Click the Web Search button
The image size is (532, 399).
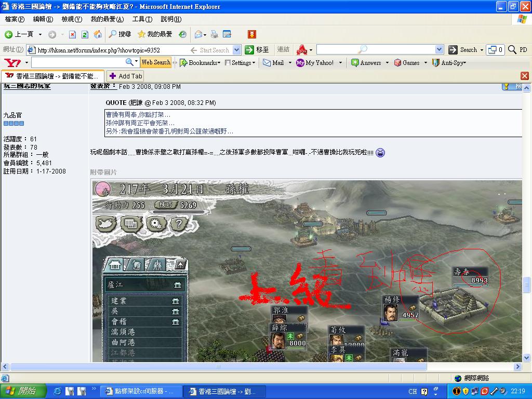coord(156,62)
